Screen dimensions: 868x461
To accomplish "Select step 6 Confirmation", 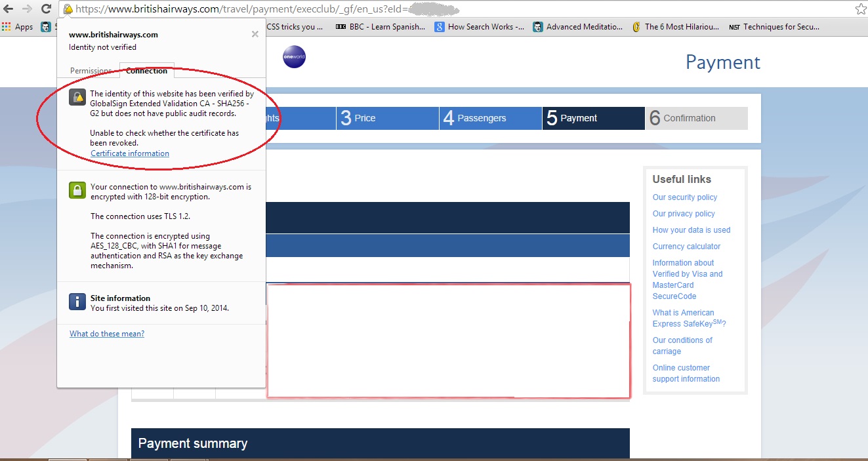I will pos(697,118).
